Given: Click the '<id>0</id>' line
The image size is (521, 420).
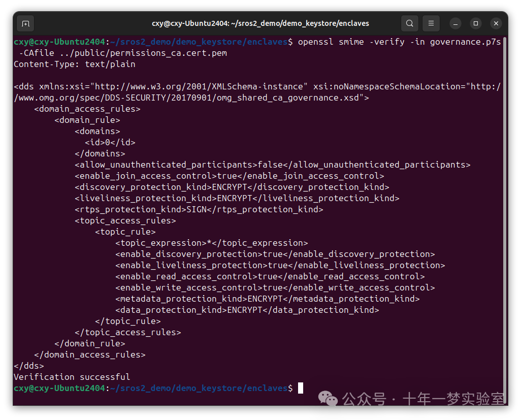Looking at the screenshot, I should [x=110, y=143].
